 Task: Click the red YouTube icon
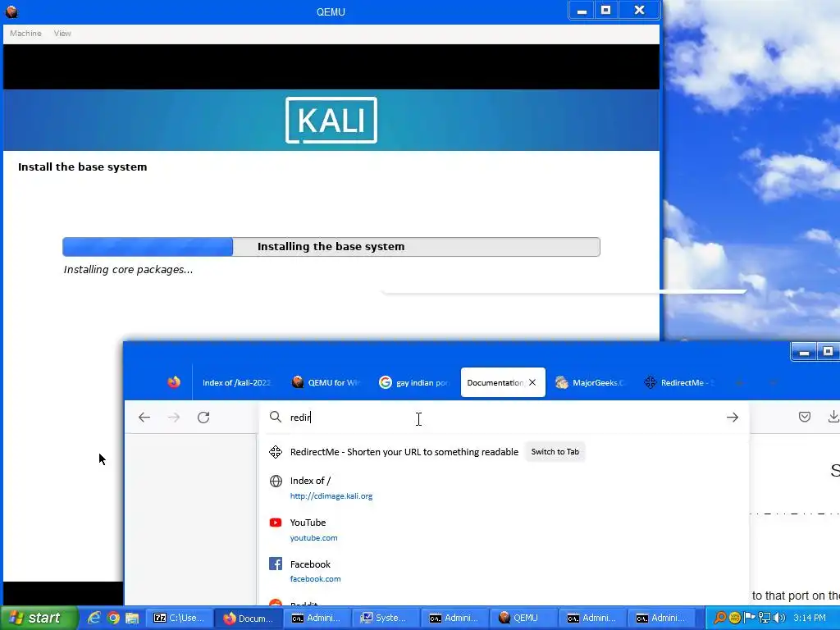(276, 523)
